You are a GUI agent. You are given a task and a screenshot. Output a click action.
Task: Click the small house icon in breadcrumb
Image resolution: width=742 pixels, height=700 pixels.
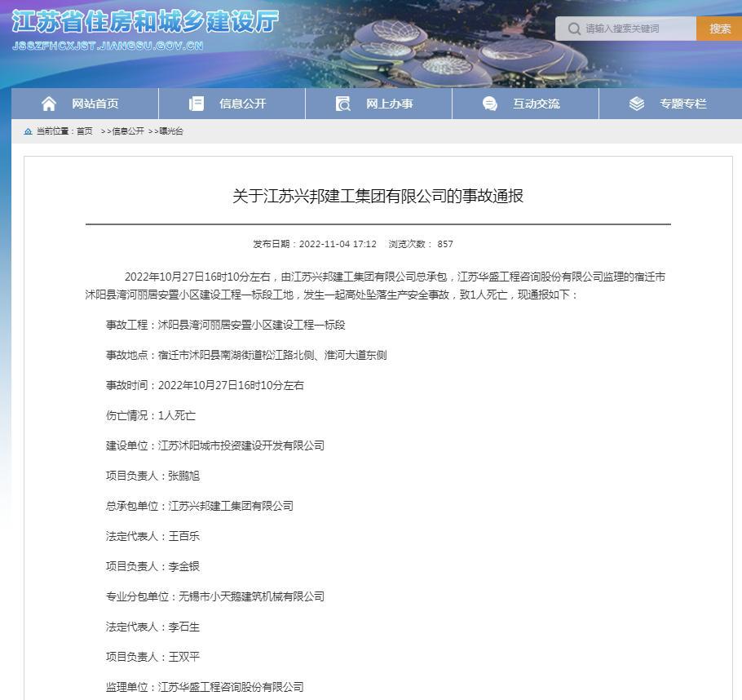(28, 131)
